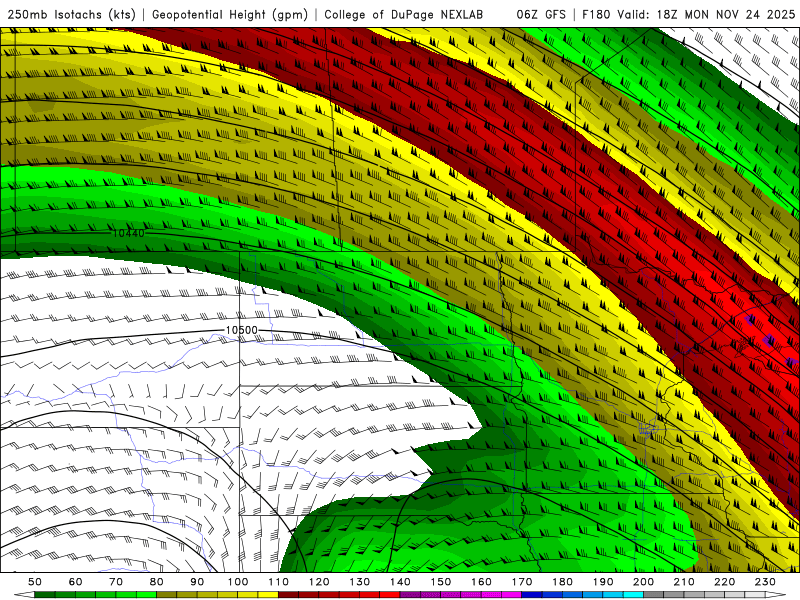The width and height of the screenshot is (800, 600).
Task: Click the '250mb Isotachs (kts)' title text
Action: point(71,14)
